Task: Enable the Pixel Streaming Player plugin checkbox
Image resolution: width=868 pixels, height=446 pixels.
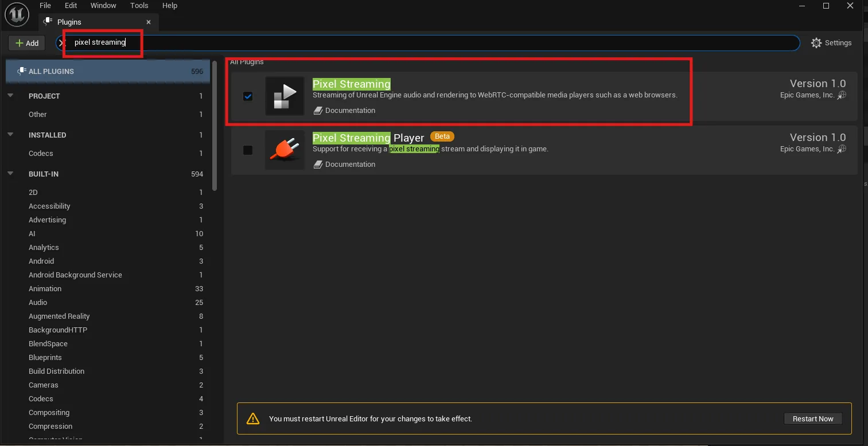Action: tap(248, 150)
